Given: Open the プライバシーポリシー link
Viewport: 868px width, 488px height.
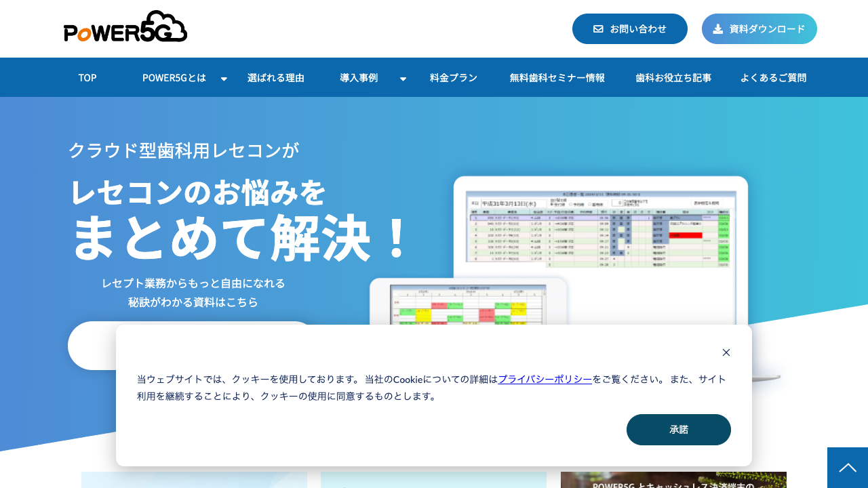Looking at the screenshot, I should 545,380.
